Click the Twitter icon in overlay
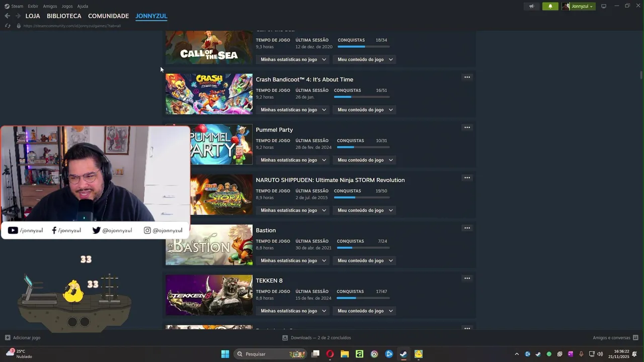 pos(96,230)
